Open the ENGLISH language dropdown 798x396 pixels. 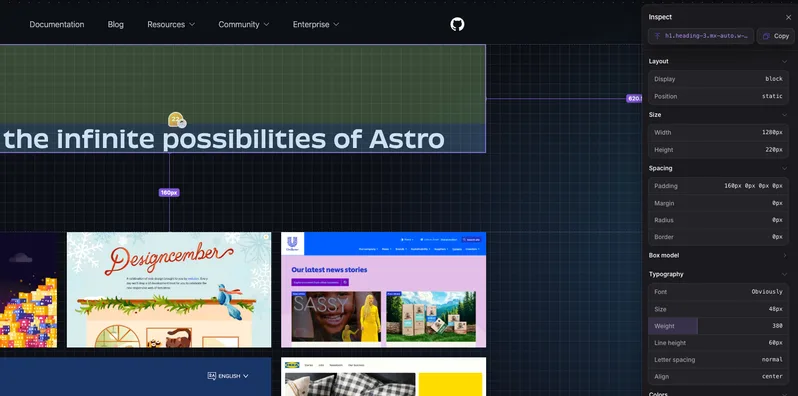click(228, 376)
